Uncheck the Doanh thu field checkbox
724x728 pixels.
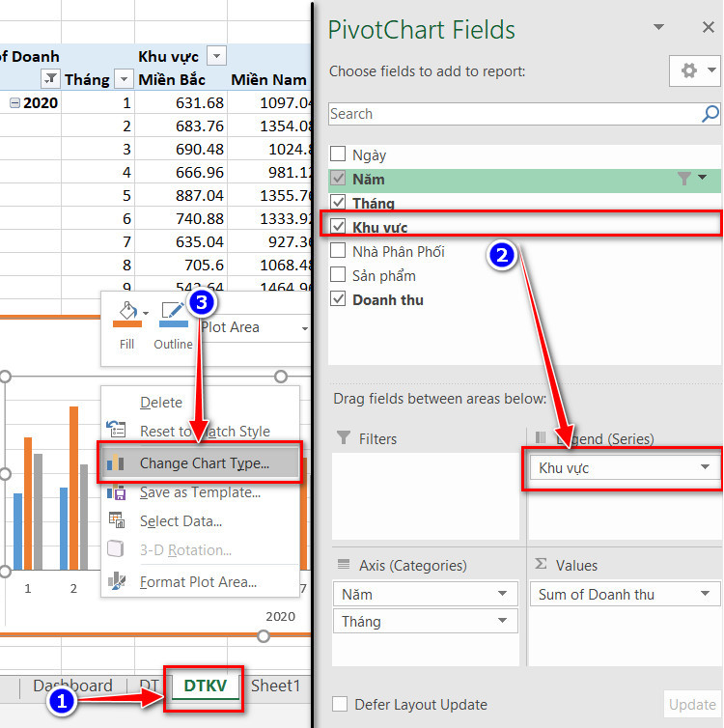tap(338, 299)
